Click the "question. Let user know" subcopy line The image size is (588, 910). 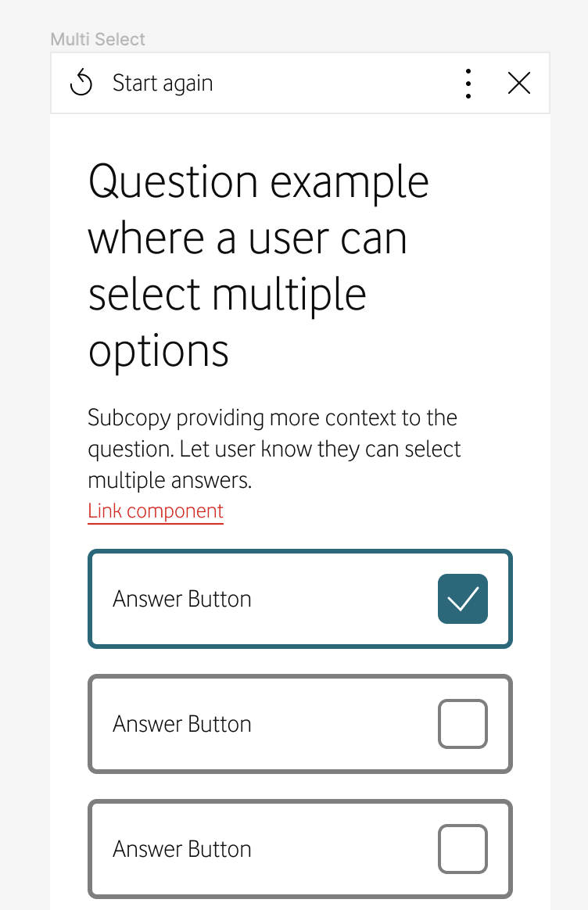tap(274, 450)
